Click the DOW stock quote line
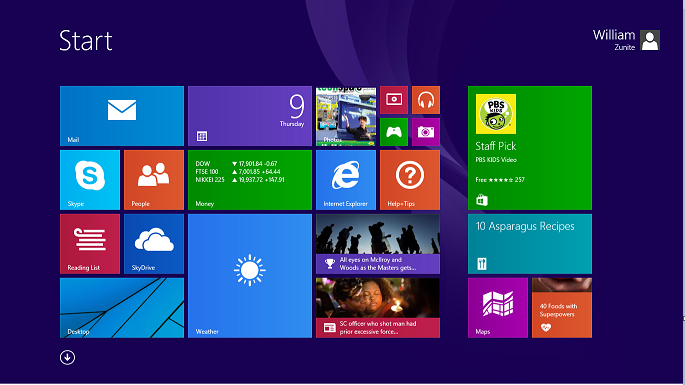This screenshot has height=385, width=685. click(x=236, y=163)
